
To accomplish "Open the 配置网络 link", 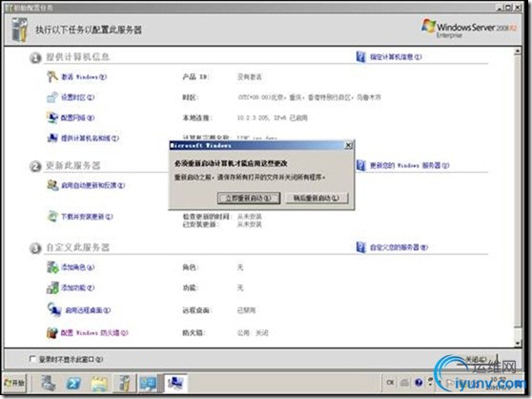I will tap(77, 117).
